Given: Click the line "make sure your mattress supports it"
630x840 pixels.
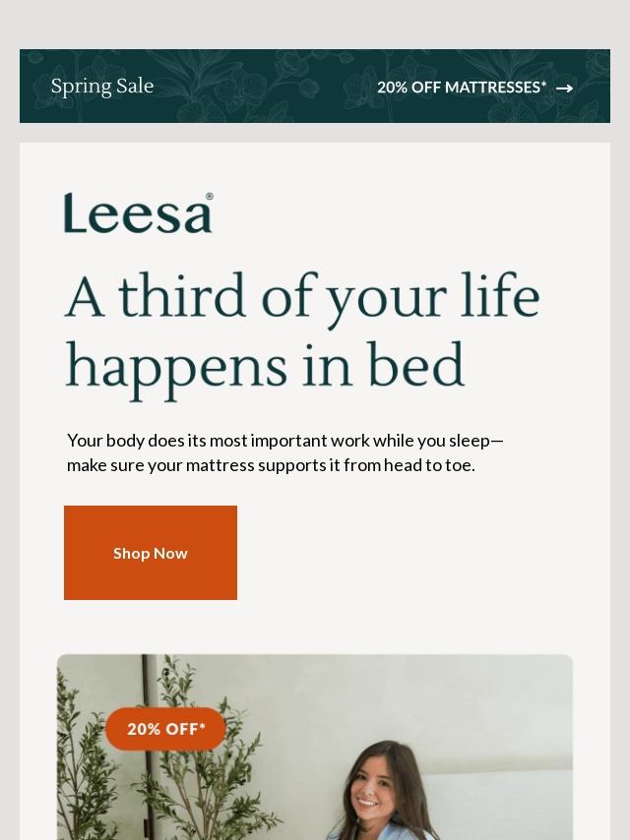Looking at the screenshot, I should [271, 465].
